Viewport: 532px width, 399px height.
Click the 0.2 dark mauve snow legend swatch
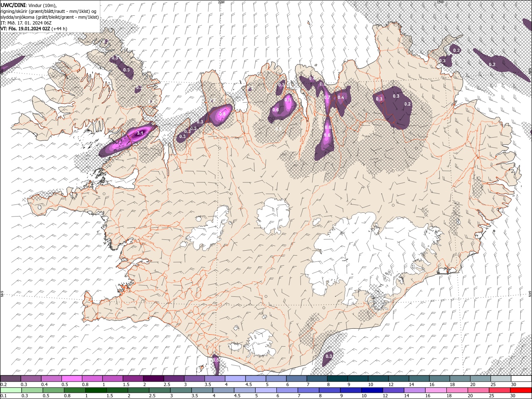10,379
